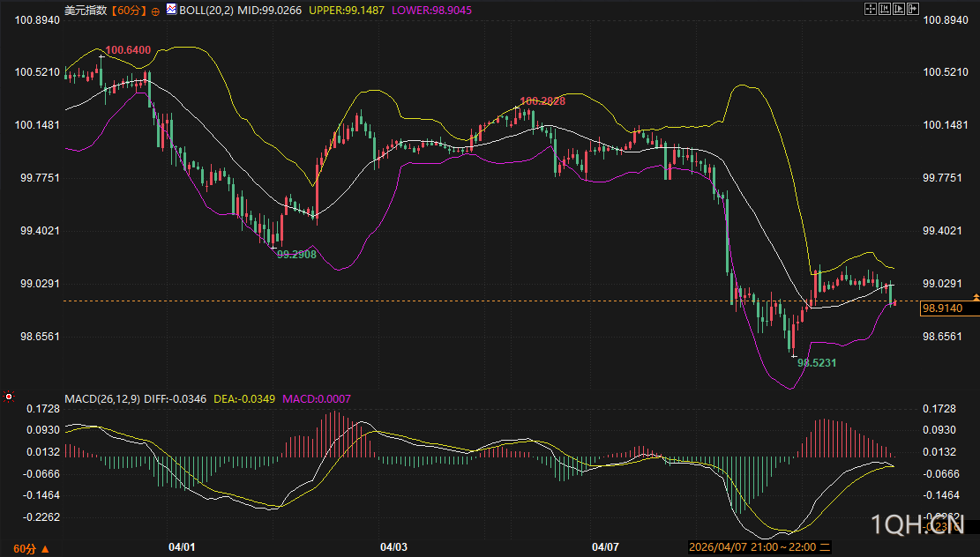
Task: Click the BOLL indicator chart icon
Action: coord(171,10)
